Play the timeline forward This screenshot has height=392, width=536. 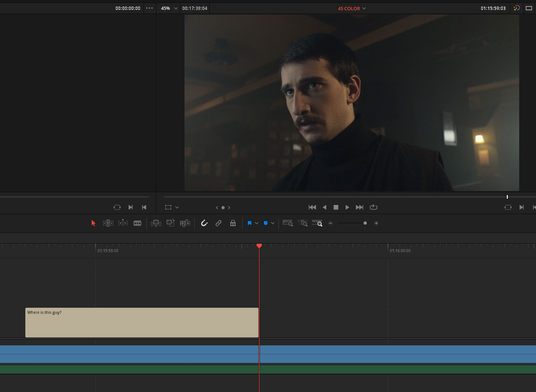(347, 207)
